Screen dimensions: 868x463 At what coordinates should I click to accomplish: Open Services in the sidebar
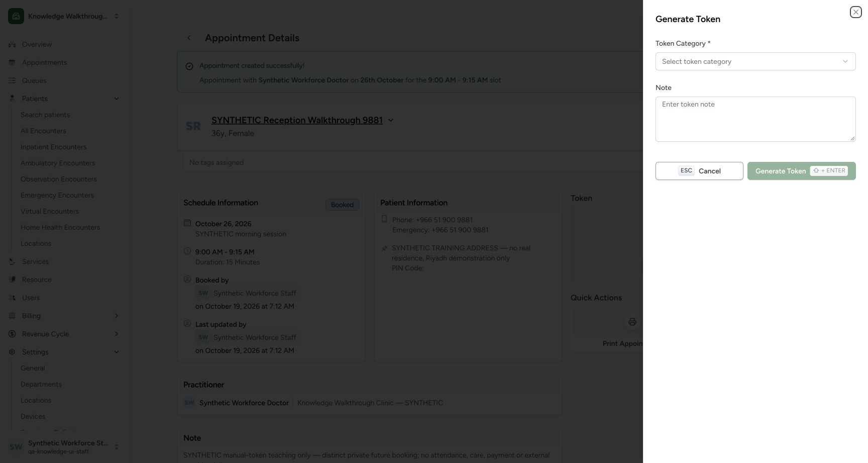(x=35, y=261)
